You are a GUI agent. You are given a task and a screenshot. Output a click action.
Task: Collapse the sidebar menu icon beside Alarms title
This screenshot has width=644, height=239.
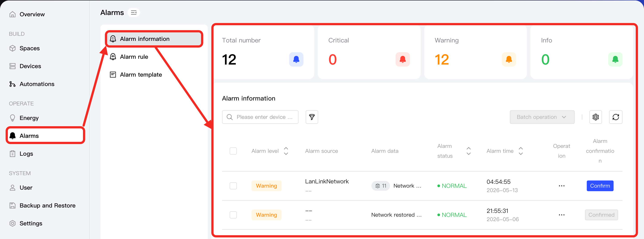134,13
